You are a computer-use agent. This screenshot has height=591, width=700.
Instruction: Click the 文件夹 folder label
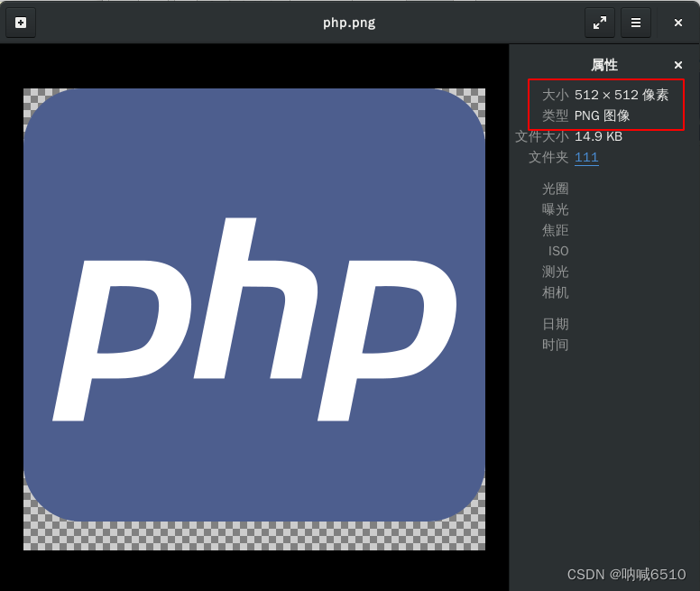tap(548, 157)
